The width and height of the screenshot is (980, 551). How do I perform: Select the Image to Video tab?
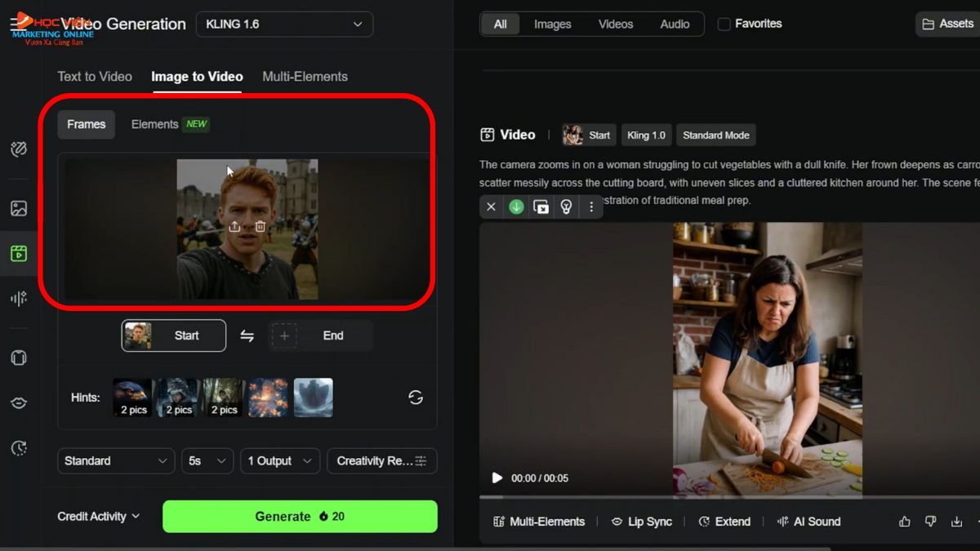point(197,77)
